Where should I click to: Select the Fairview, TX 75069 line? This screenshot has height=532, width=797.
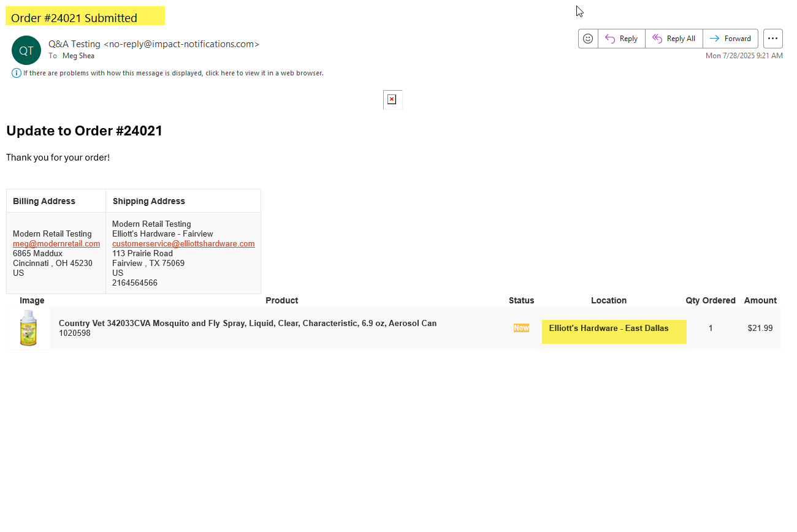(x=148, y=264)
